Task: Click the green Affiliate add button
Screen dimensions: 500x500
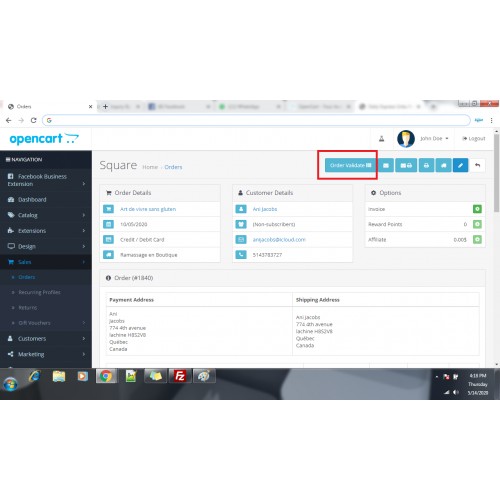Action: click(477, 240)
